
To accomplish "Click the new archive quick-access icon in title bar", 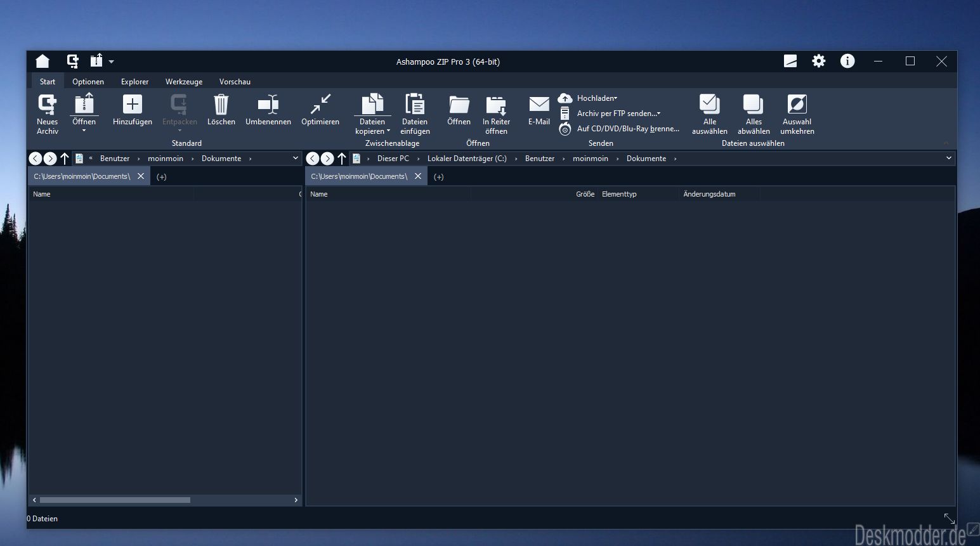I will 73,61.
